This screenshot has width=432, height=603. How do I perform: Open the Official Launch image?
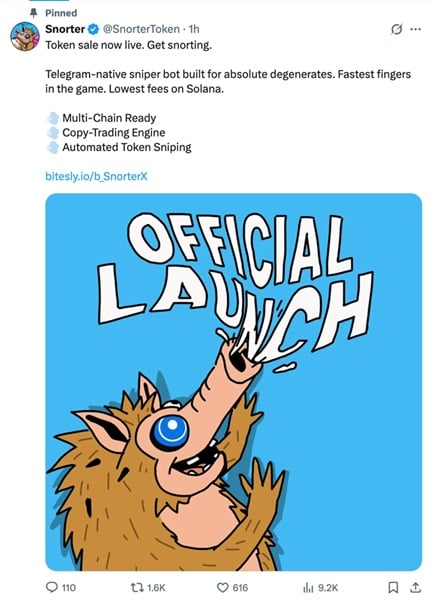tap(234, 382)
